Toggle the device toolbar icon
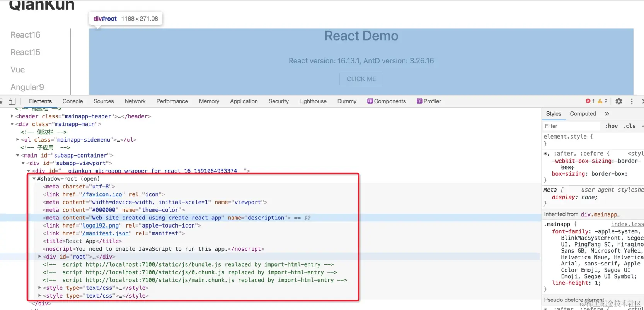 12,101
